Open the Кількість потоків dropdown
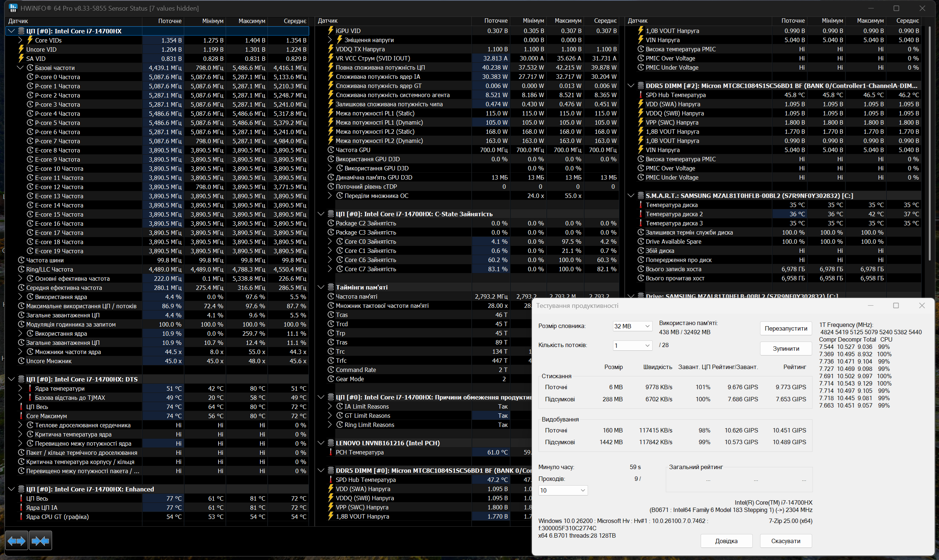The height and width of the screenshot is (560, 939). pyautogui.click(x=632, y=345)
